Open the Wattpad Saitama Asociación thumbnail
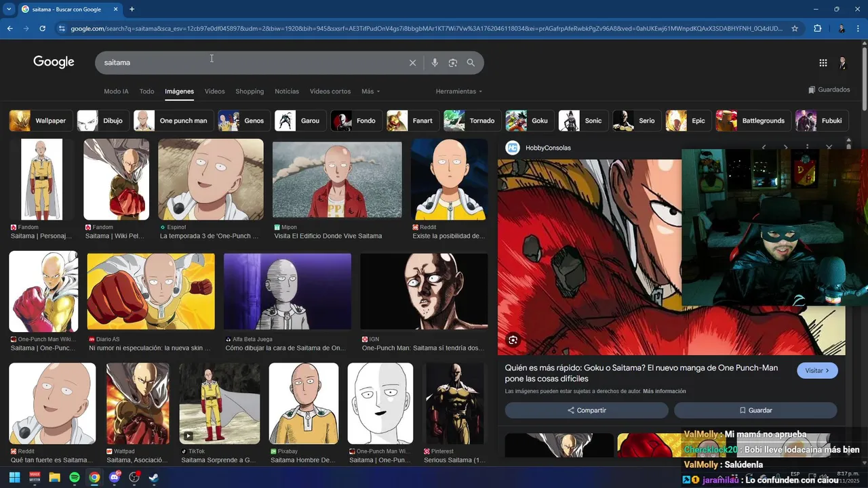 (x=138, y=403)
